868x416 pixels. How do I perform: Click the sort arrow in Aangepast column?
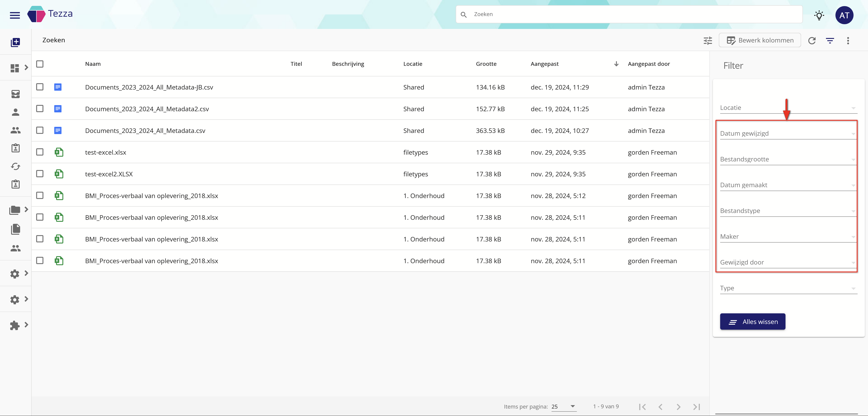(616, 64)
